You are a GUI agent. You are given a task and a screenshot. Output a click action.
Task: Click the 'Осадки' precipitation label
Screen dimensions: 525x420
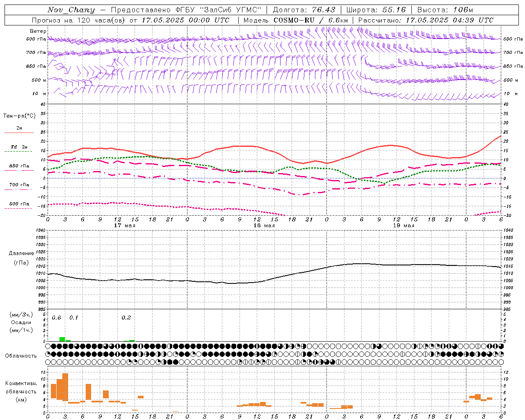point(21,322)
